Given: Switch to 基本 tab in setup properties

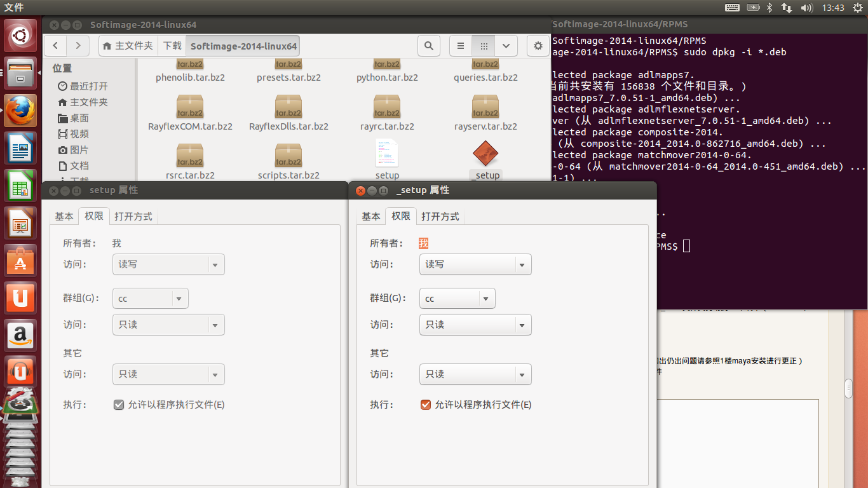Looking at the screenshot, I should coord(64,216).
